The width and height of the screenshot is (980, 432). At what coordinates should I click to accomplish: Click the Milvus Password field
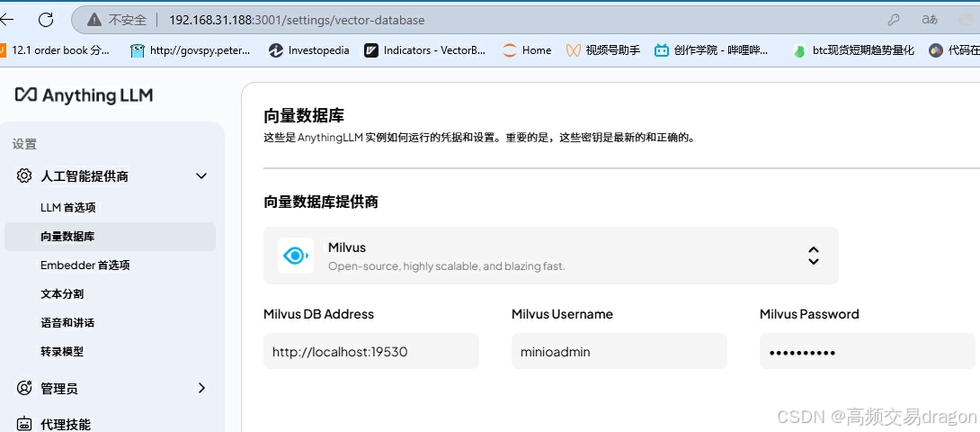coord(868,351)
